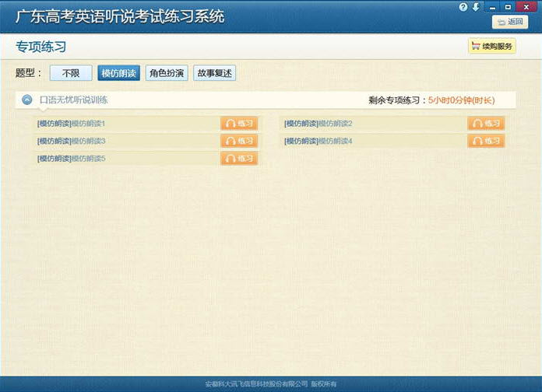Click the 模仿朗读1 item title
The height and width of the screenshot is (392, 542).
pos(71,124)
